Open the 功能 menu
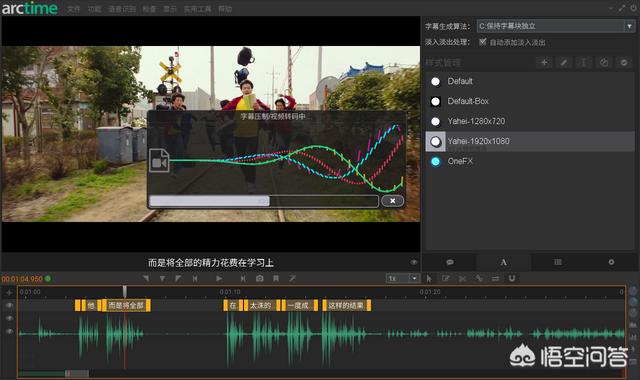 94,9
